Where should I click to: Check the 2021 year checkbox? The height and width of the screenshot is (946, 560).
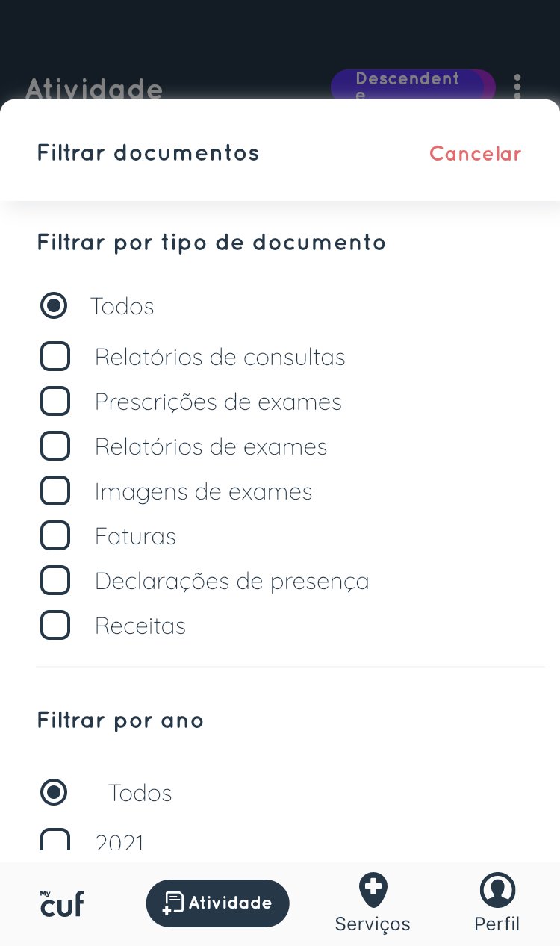[55, 842]
